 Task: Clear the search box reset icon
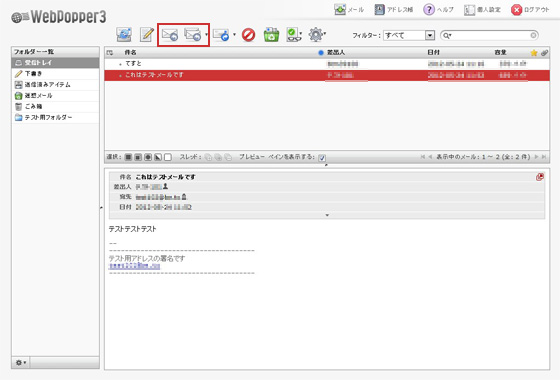click(533, 35)
